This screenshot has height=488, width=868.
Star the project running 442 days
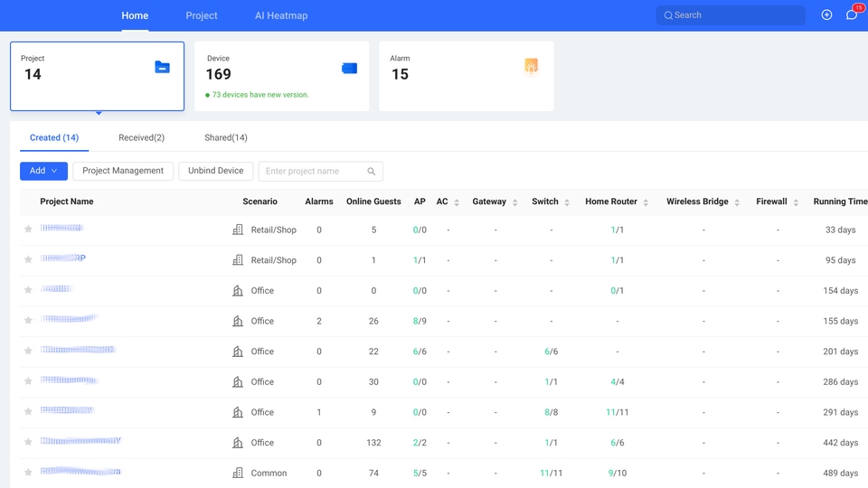[x=28, y=442]
